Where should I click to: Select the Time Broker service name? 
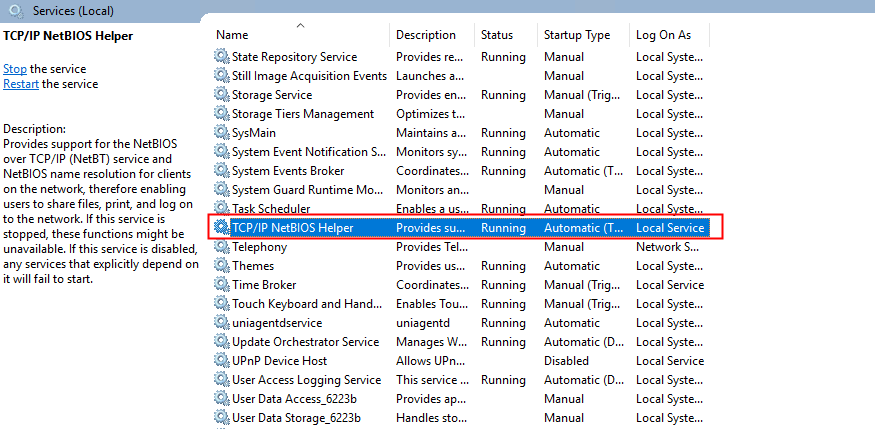pos(264,285)
